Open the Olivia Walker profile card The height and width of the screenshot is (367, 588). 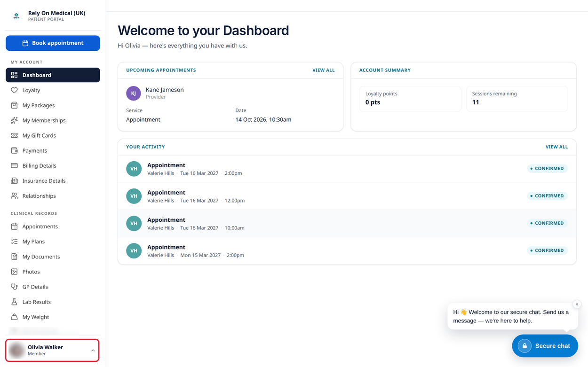click(52, 350)
